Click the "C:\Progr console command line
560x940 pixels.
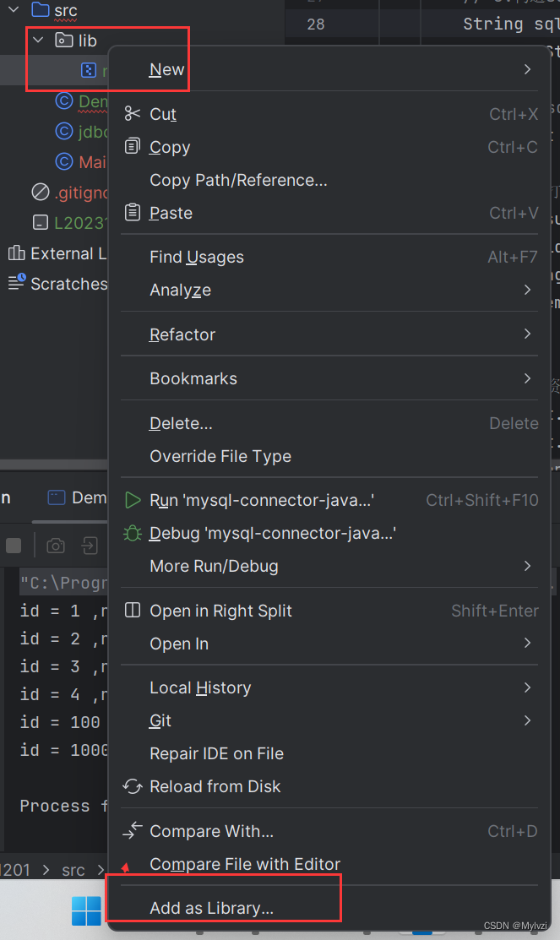pos(63,582)
